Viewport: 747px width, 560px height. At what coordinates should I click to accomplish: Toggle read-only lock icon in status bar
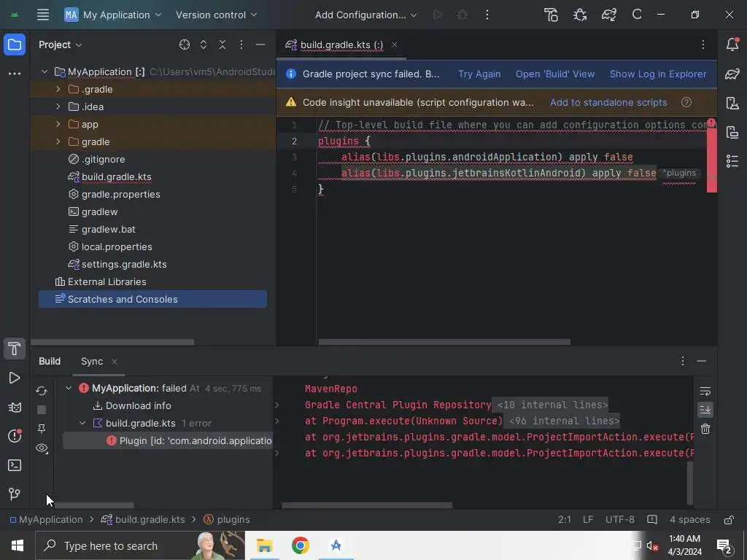click(x=729, y=519)
